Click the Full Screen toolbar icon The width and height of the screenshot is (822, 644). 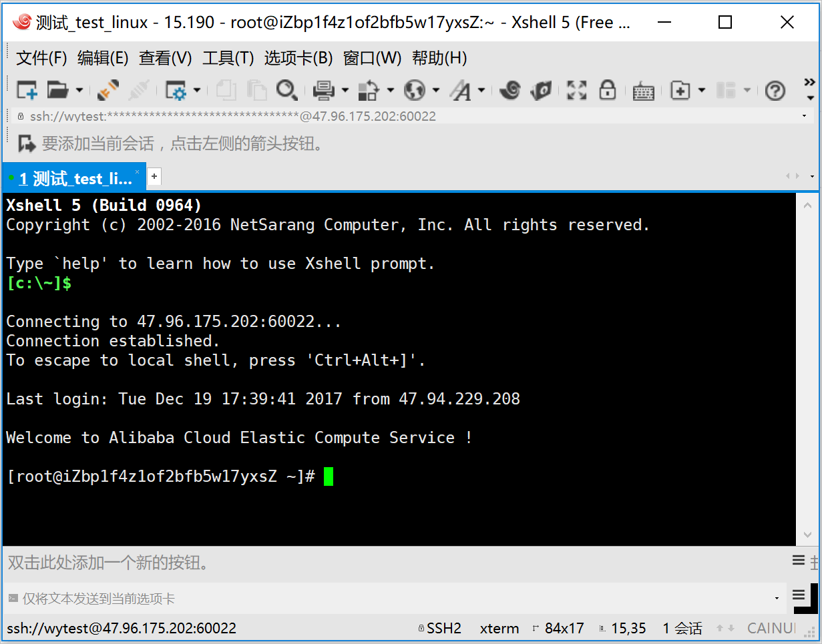(x=576, y=90)
